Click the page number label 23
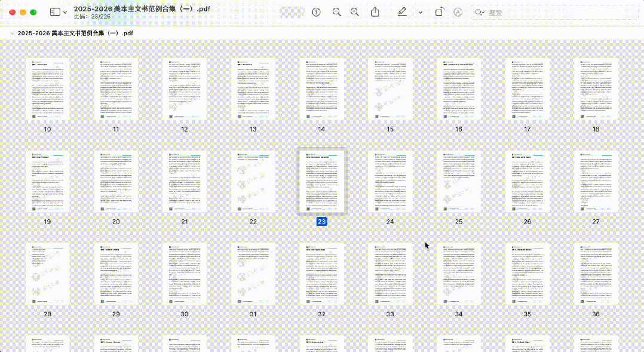Image resolution: width=644 pixels, height=352 pixels. [321, 221]
